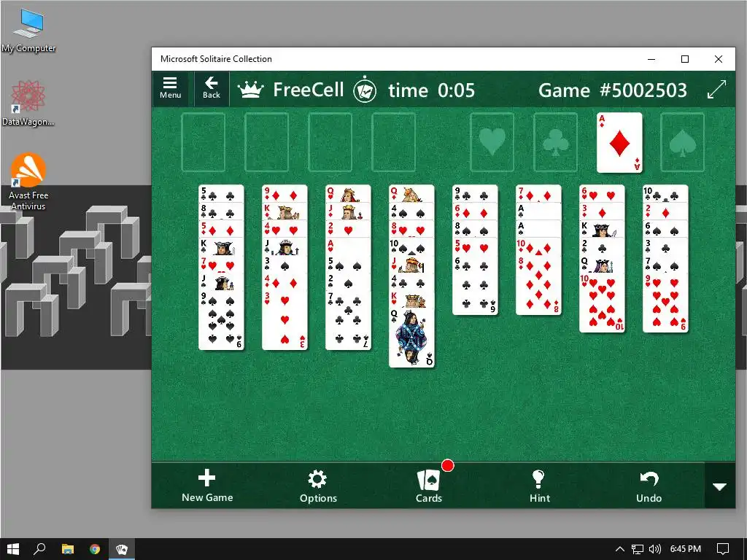Open the notification center icon
The image size is (747, 560).
pos(723,549)
